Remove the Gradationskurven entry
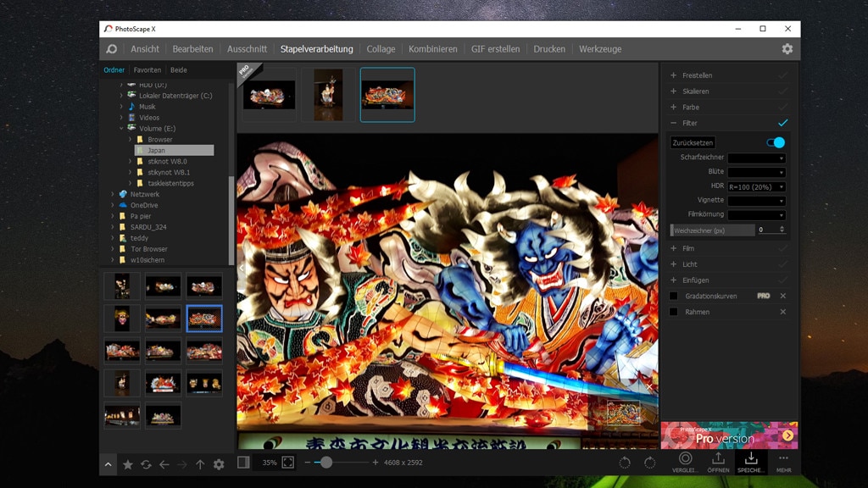Image resolution: width=868 pixels, height=488 pixels. (782, 296)
